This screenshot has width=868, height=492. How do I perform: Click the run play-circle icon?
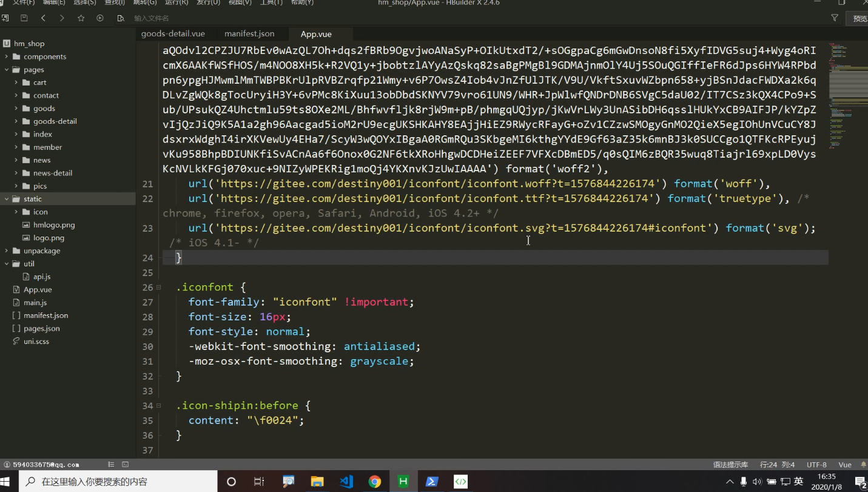[x=100, y=18]
